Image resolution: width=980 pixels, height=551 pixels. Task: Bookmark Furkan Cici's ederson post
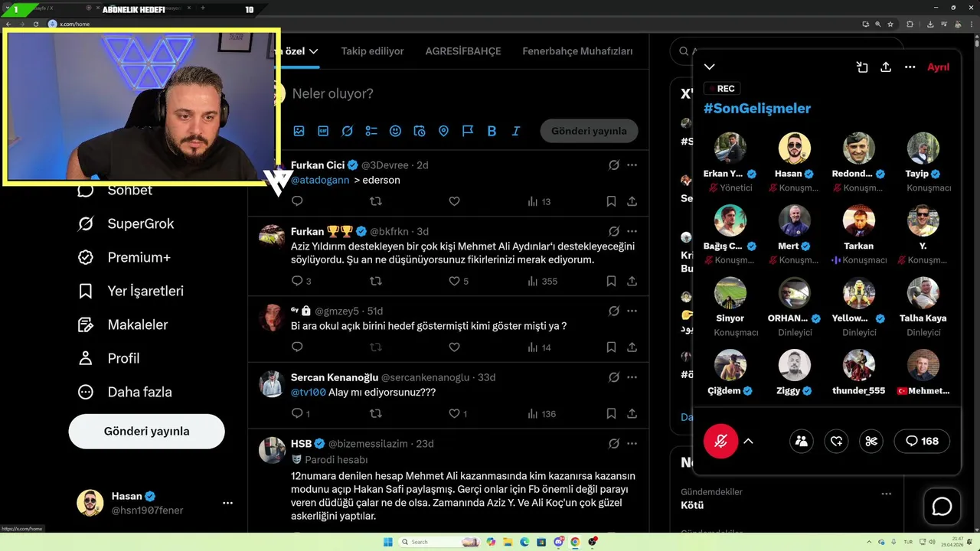(611, 201)
